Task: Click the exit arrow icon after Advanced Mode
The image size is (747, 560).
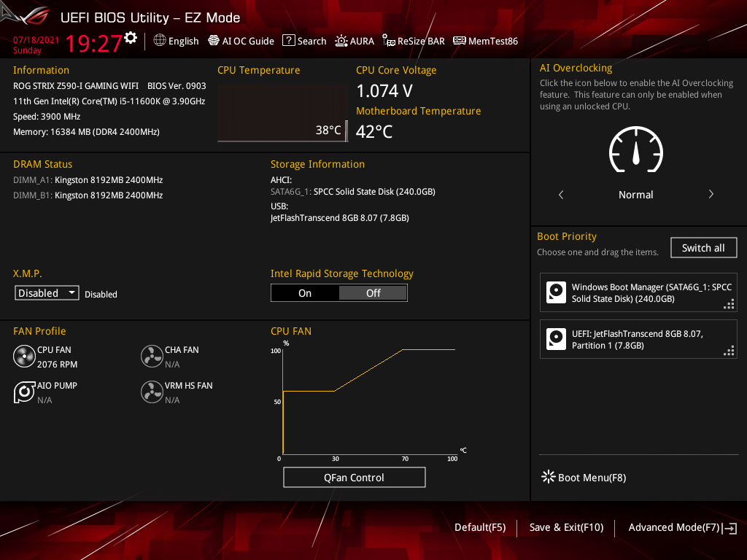Action: point(729,528)
